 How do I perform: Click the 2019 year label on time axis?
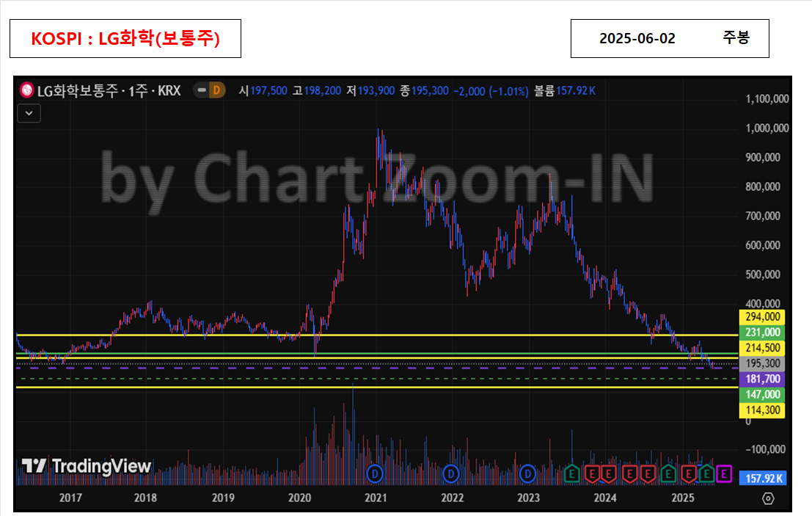[x=223, y=498]
